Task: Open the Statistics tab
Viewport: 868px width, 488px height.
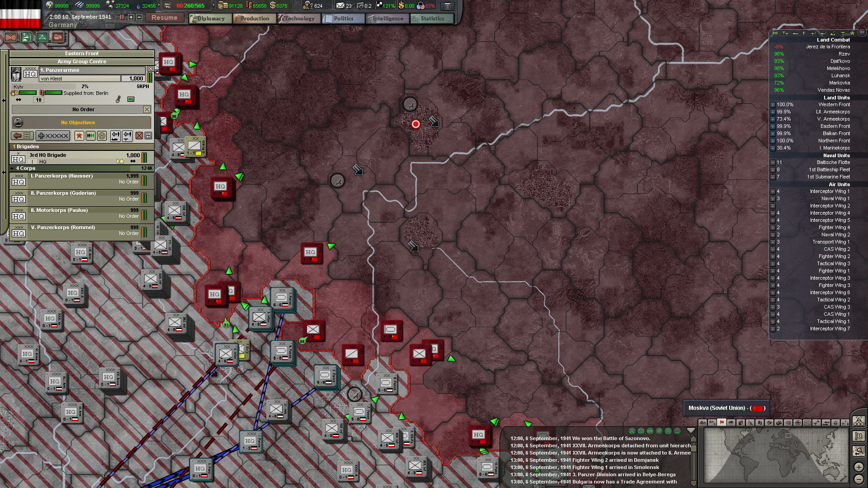Action: (432, 19)
